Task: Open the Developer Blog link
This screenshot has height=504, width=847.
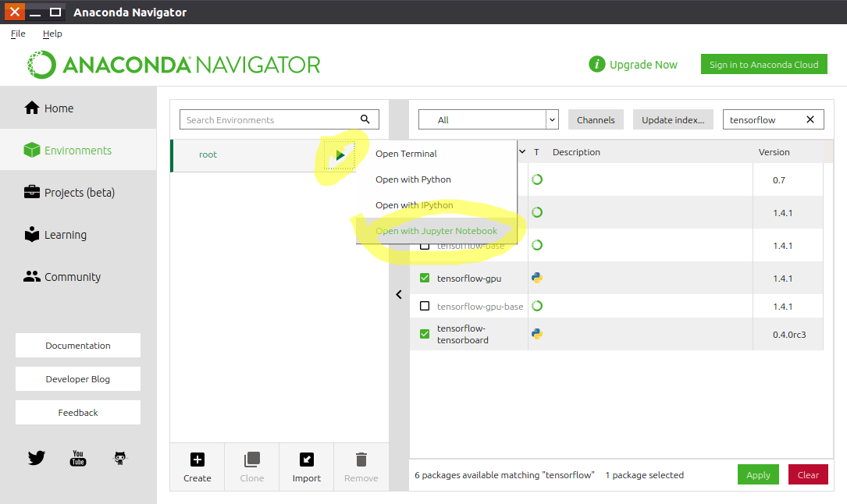Action: pos(78,379)
